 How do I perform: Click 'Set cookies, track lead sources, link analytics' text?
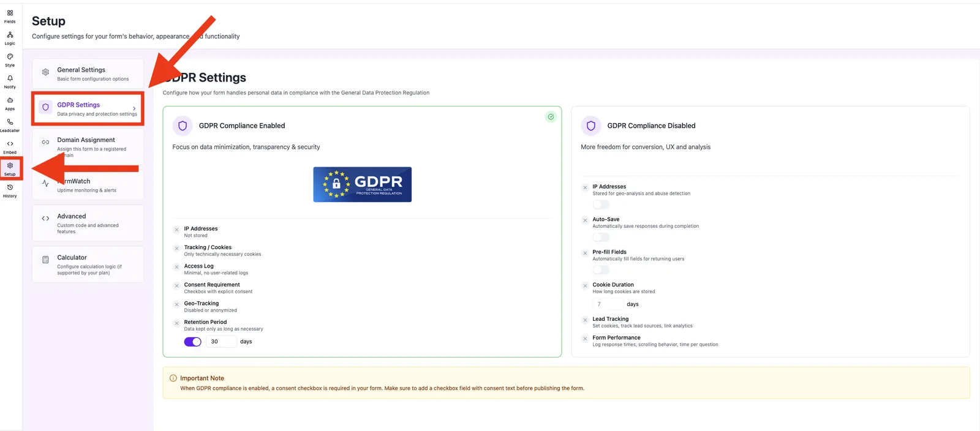coord(643,326)
